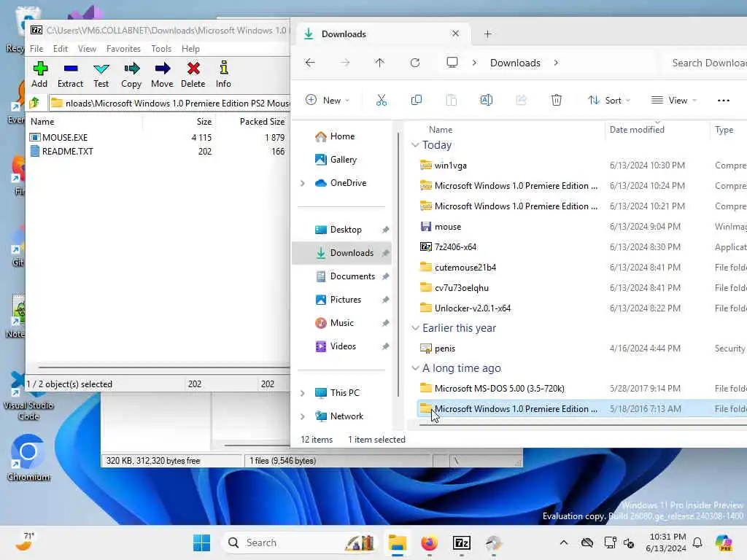Open the View dropdown in Explorer
The width and height of the screenshot is (747, 560).
pos(673,100)
